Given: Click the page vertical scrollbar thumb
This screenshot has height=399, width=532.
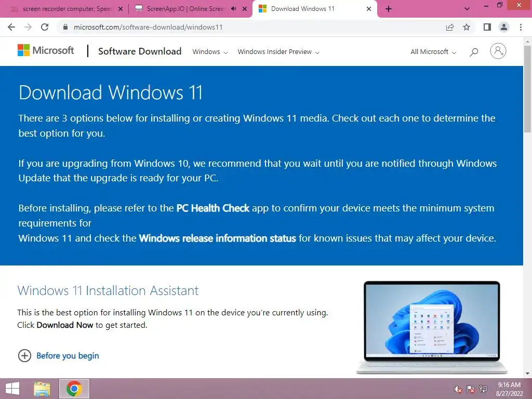Looking at the screenshot, I should point(527,89).
